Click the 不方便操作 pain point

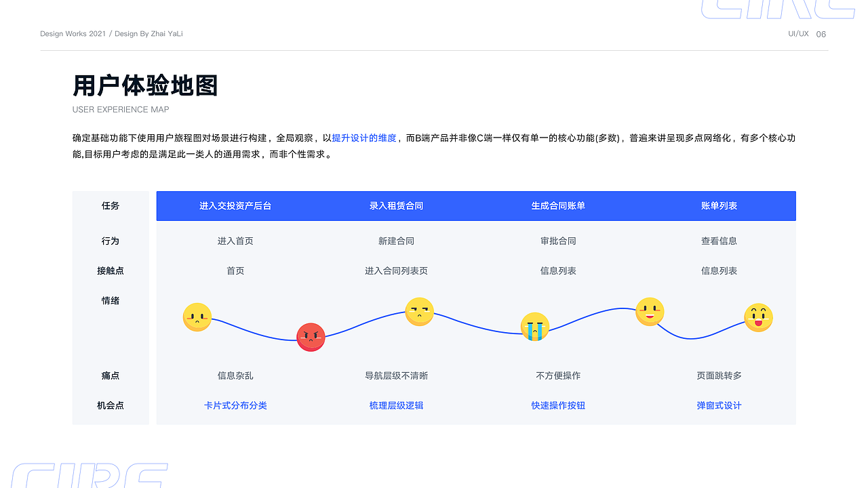coord(558,375)
